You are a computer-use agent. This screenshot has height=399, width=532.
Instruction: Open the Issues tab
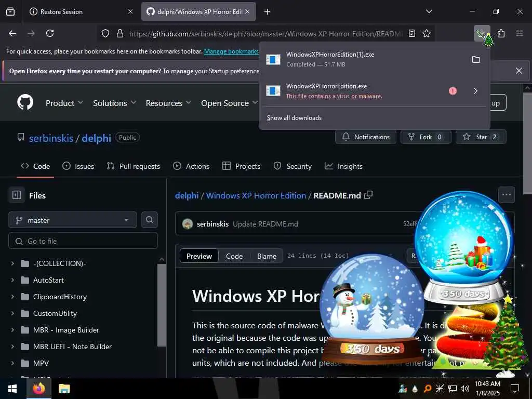pos(78,166)
